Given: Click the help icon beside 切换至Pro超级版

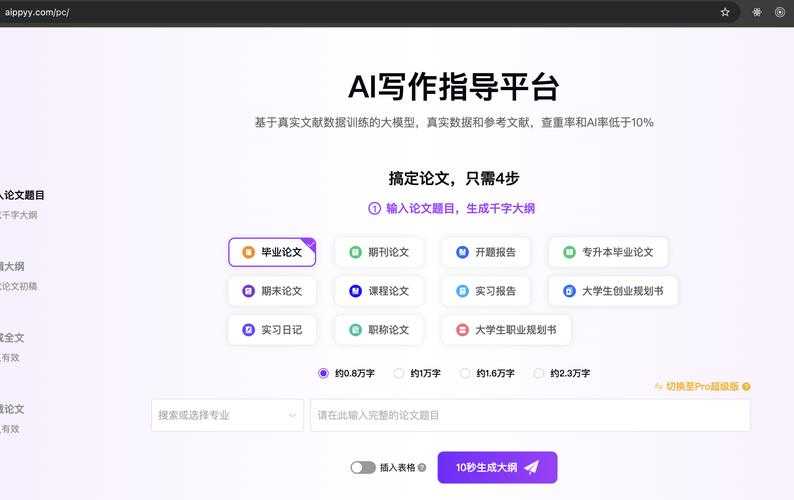Looking at the screenshot, I should point(746,387).
